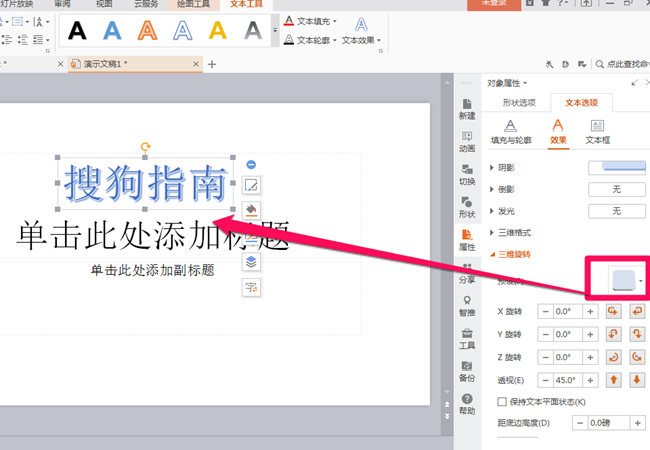The height and width of the screenshot is (450, 650).
Task: Open the 新建 sidebar panel
Action: click(467, 109)
